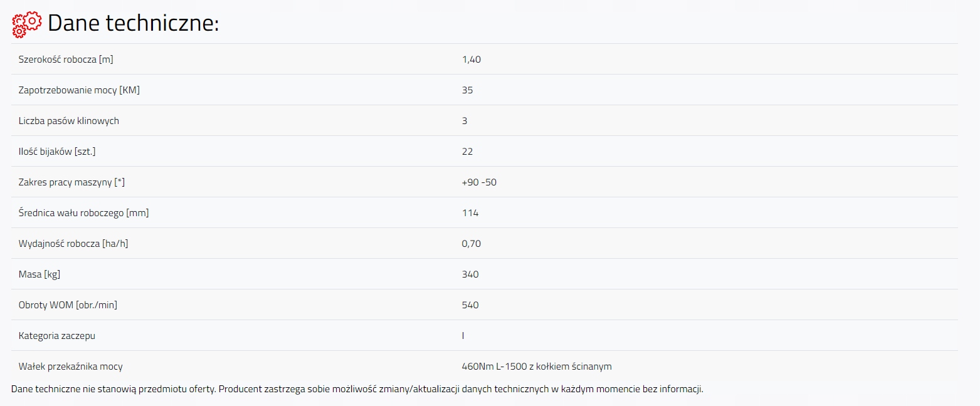Select 'Ilość bijaków [szt.]' row label
The height and width of the screenshot is (406, 980).
tap(57, 152)
